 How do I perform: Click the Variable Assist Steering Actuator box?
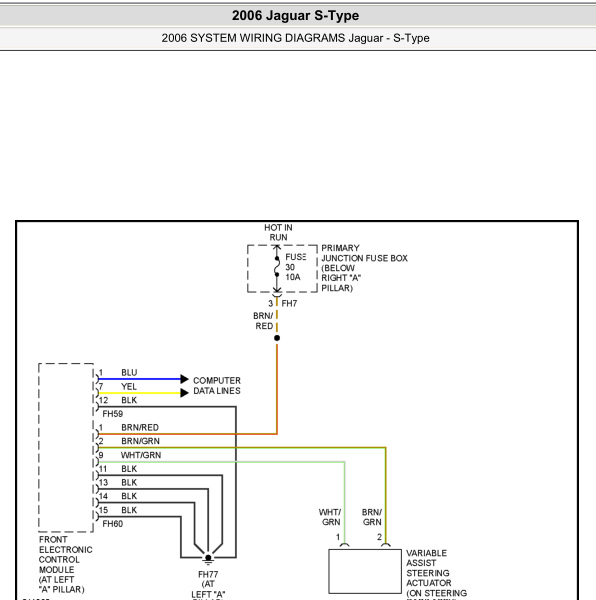(365, 571)
